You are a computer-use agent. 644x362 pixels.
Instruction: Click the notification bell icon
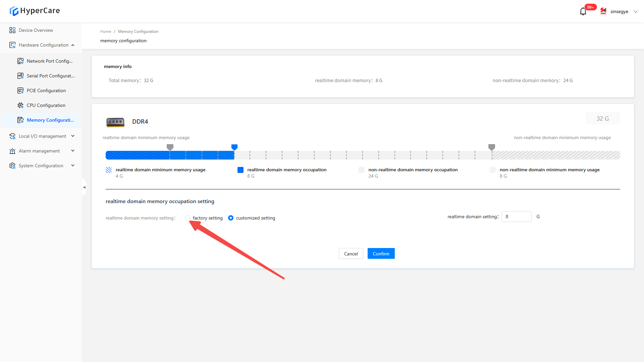[x=583, y=12]
